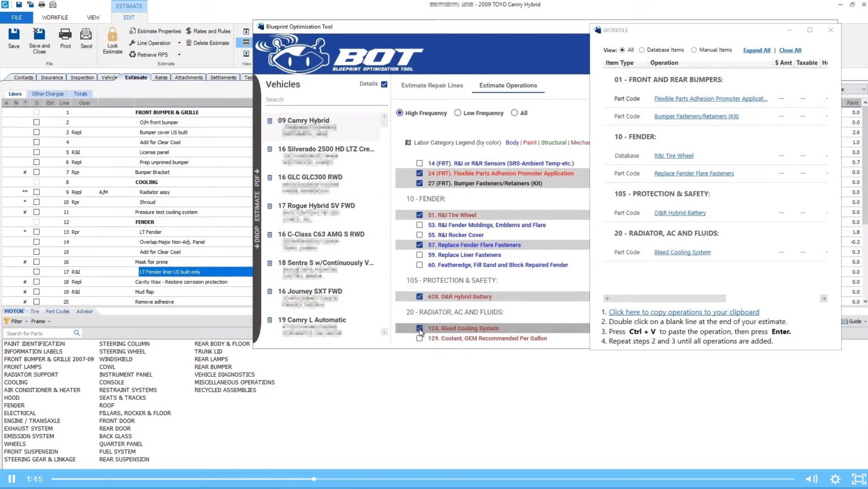The height and width of the screenshot is (489, 868).
Task: Select Database Items view radio in Workfile
Action: click(x=641, y=50)
